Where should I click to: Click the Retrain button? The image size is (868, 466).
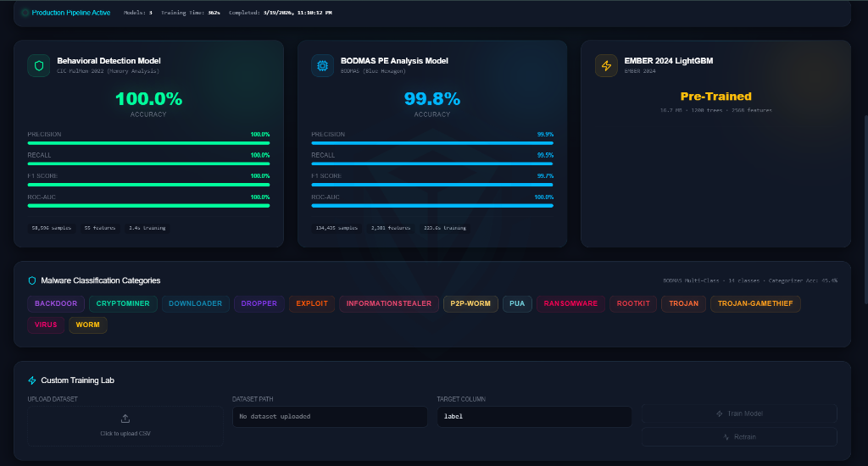pos(739,436)
